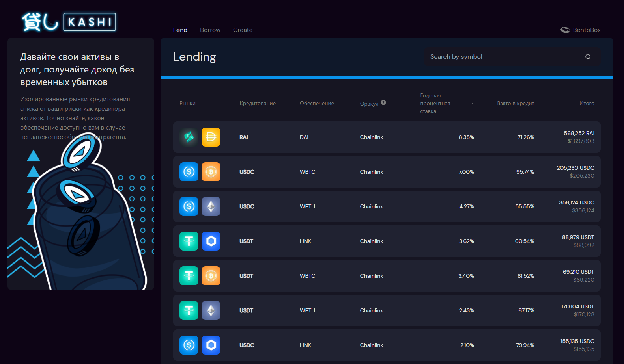Click the USDT icon in USDT/WBTC row
The width and height of the screenshot is (624, 364).
189,276
